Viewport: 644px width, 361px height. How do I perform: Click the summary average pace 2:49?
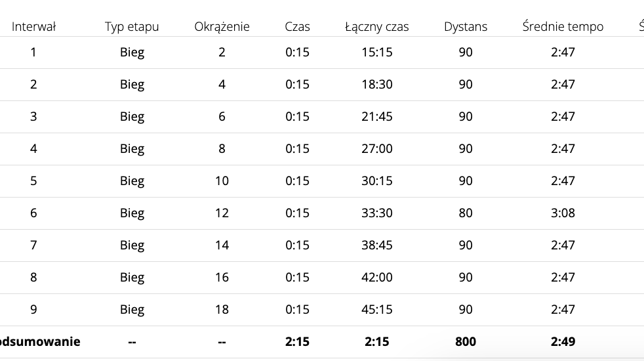pos(563,342)
